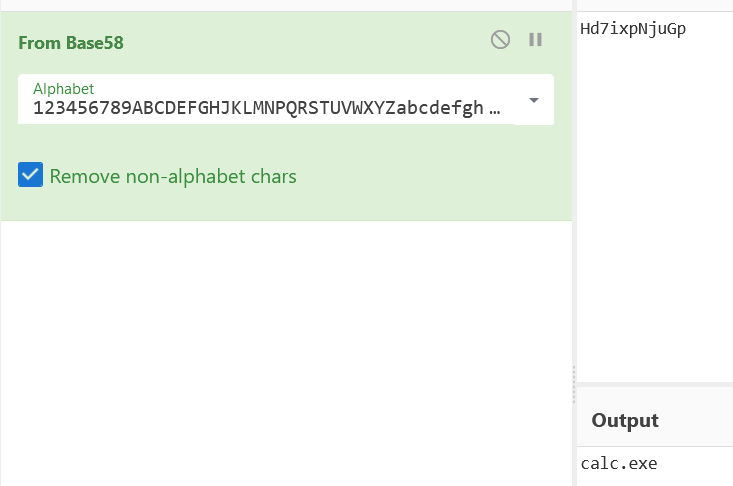Click the strip above the From Base58 card
The height and width of the screenshot is (486, 733).
pyautogui.click(x=286, y=5)
